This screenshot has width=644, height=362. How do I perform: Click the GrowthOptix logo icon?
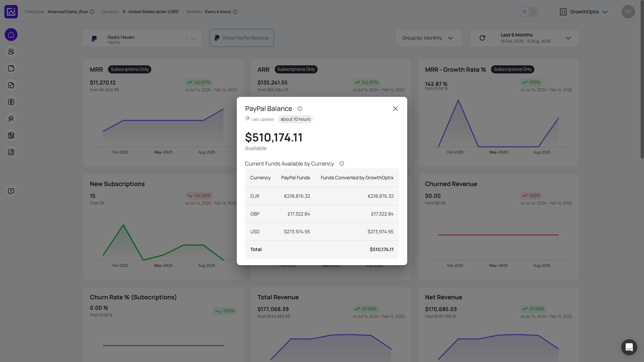[x=11, y=12]
